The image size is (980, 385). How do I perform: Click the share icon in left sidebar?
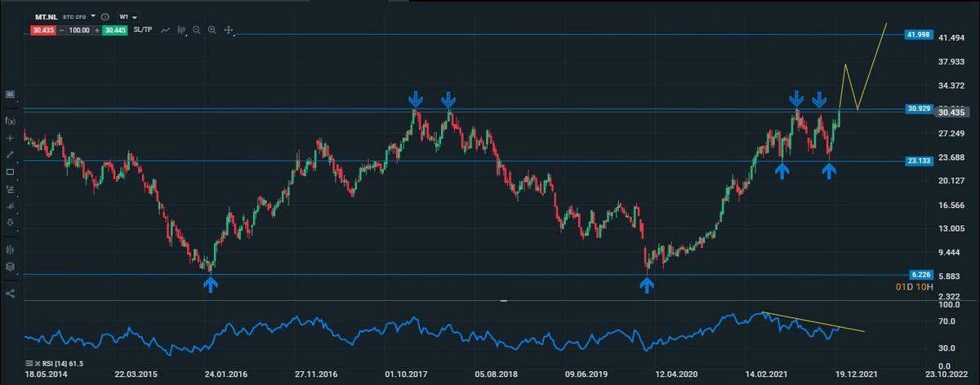click(x=11, y=293)
